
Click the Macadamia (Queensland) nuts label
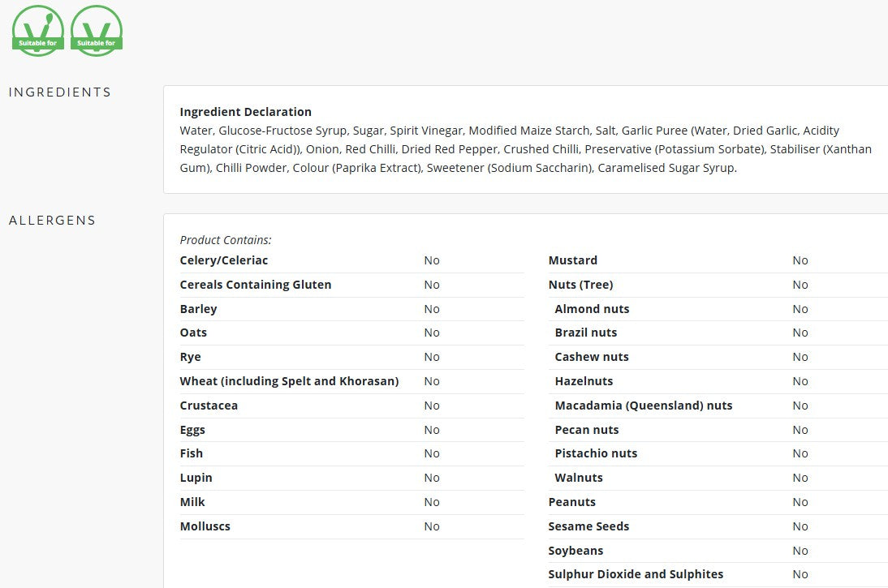click(x=644, y=406)
